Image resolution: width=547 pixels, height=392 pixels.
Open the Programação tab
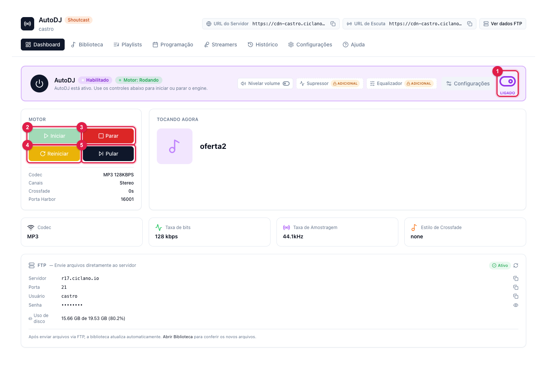173,45
